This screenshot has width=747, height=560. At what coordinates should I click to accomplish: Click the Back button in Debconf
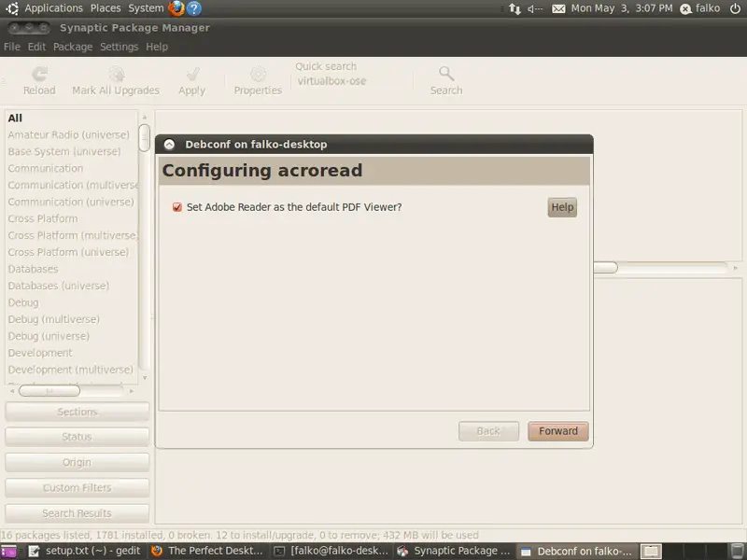pyautogui.click(x=488, y=431)
